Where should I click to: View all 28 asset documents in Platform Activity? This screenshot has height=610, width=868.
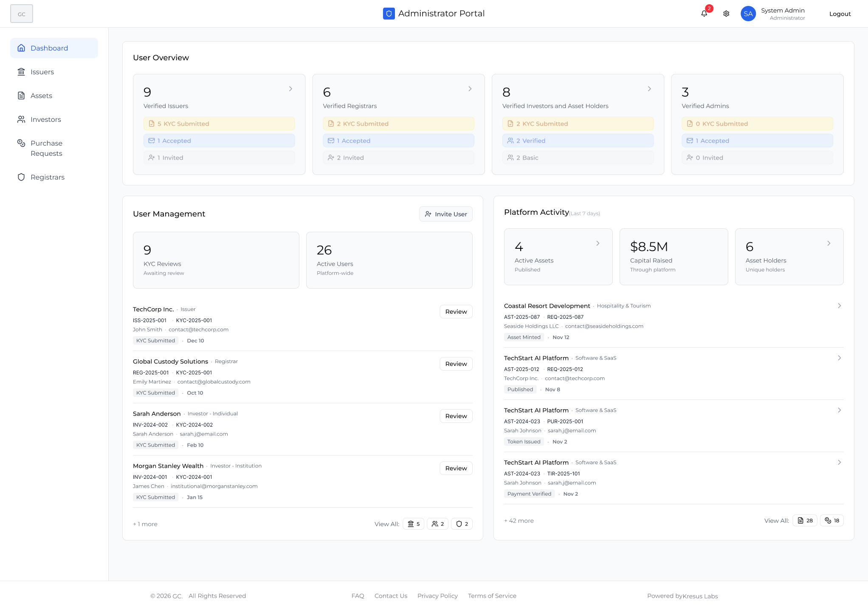click(x=805, y=520)
